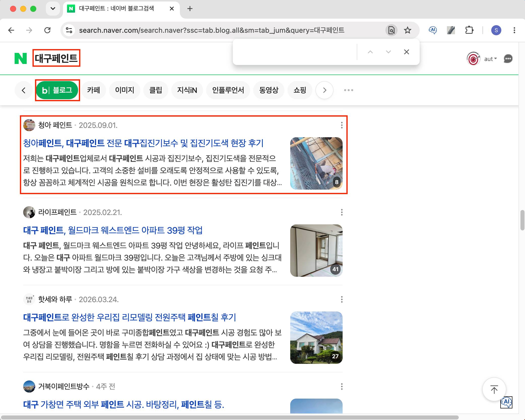Open the AI brain extension icon in toolbar
This screenshot has width=525, height=420.
coord(433,30)
